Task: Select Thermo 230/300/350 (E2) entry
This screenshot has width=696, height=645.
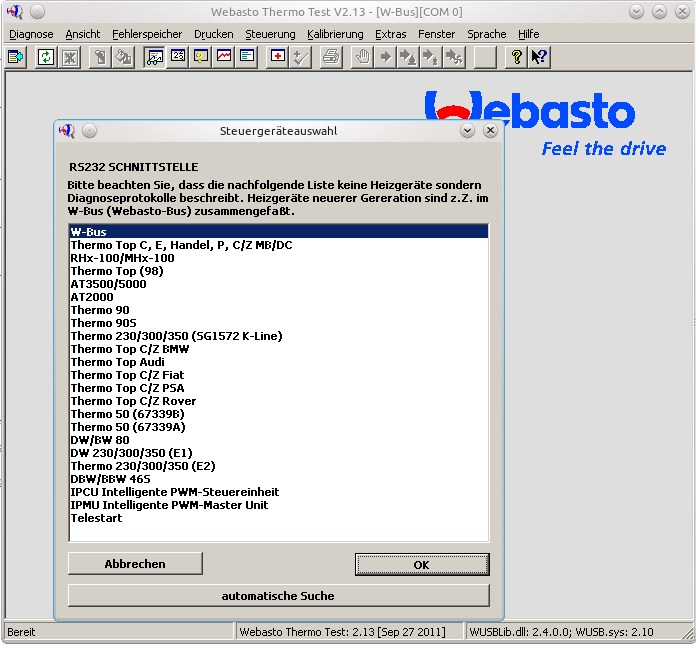Action: (x=279, y=466)
